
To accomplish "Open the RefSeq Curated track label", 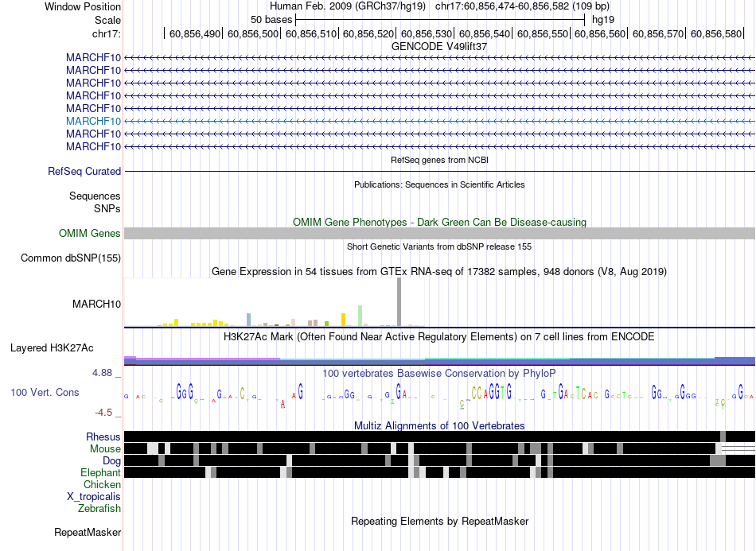I will tap(84, 172).
